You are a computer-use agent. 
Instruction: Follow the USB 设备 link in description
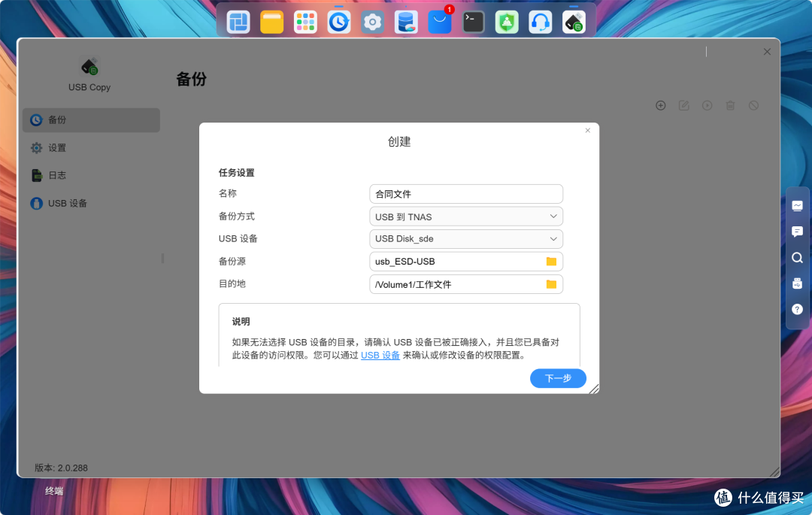click(x=380, y=356)
